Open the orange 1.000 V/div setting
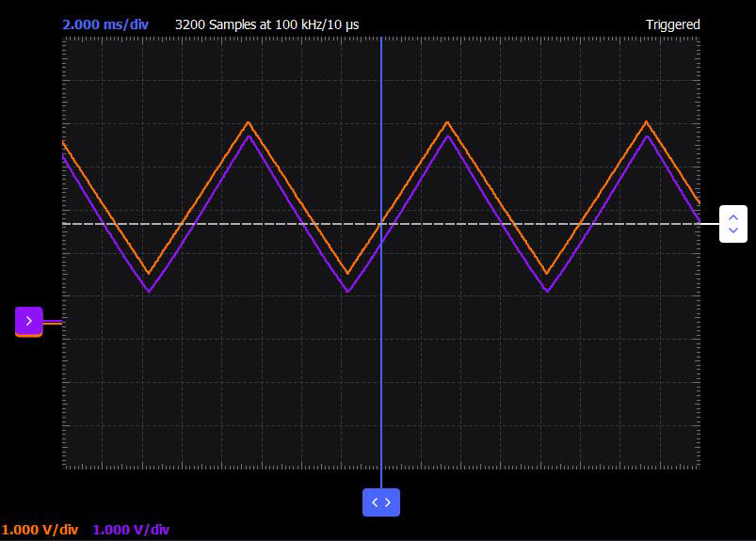Image resolution: width=756 pixels, height=541 pixels. 40,530
